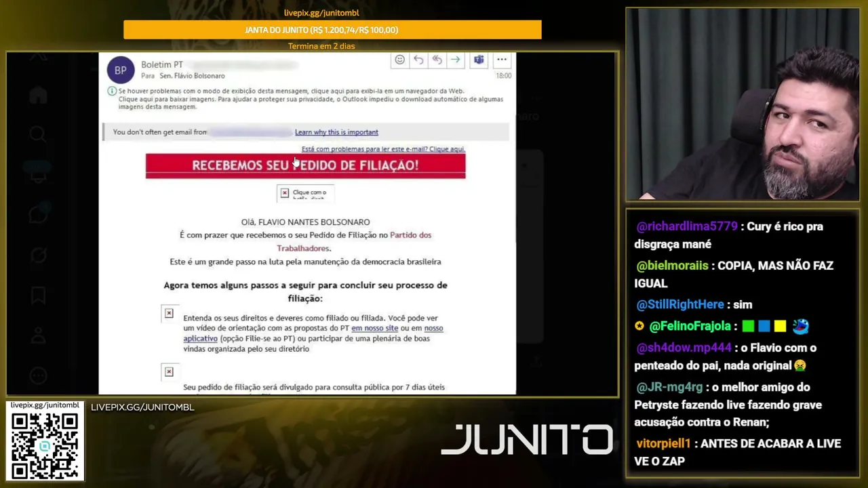Click chat username '@JR-mg4rg'
This screenshot has height=488, width=868.
point(669,387)
